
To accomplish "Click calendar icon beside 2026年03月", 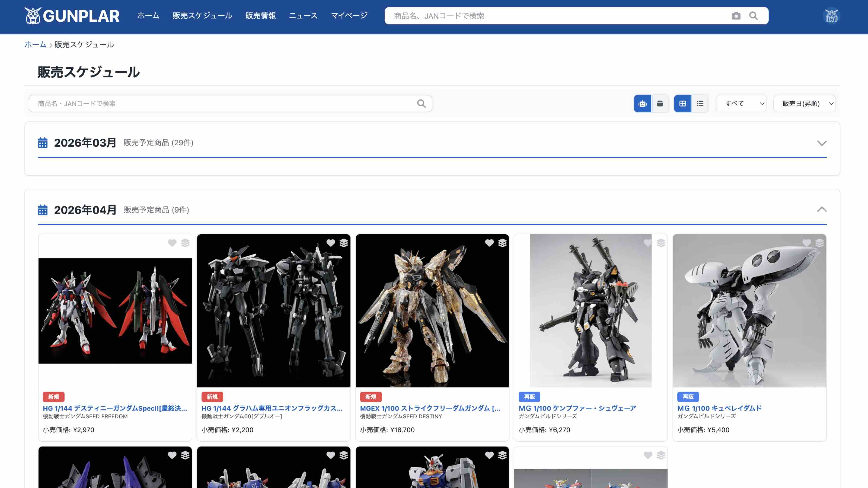I will pyautogui.click(x=43, y=143).
